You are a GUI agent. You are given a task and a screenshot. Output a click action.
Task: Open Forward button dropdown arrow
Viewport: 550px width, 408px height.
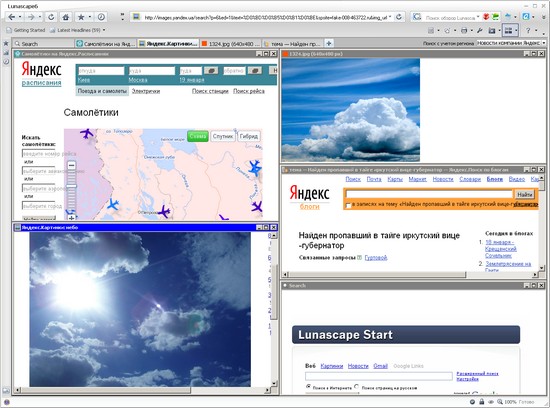(x=40, y=17)
